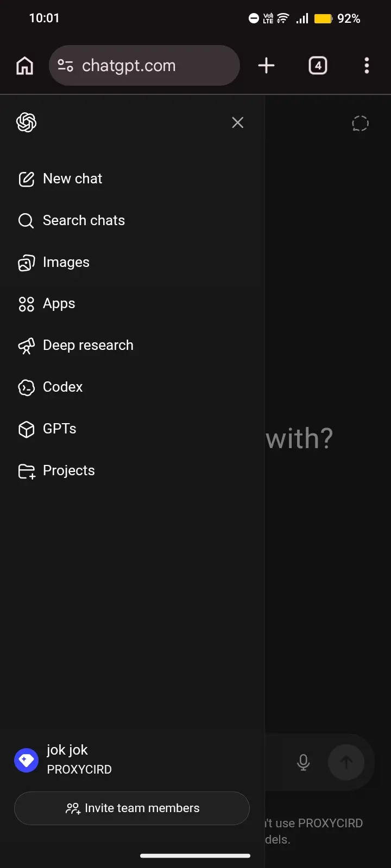Click Invite team members button
The width and height of the screenshot is (391, 868).
pyautogui.click(x=132, y=808)
